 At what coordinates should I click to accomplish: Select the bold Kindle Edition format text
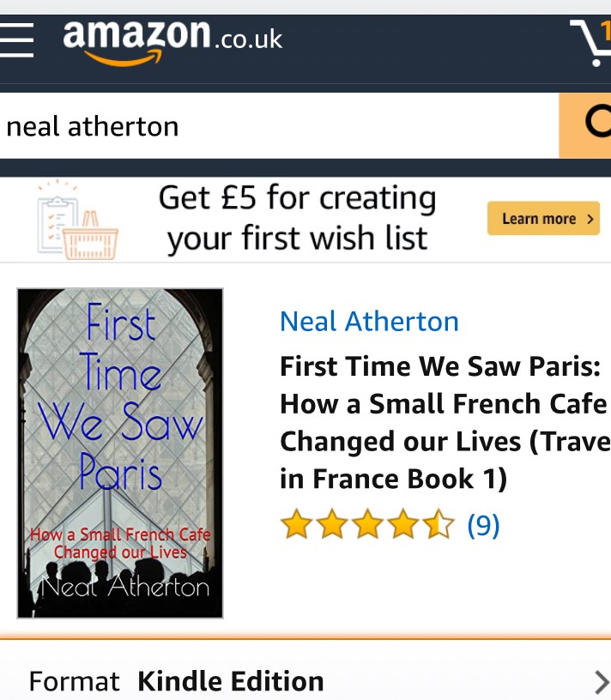click(231, 681)
